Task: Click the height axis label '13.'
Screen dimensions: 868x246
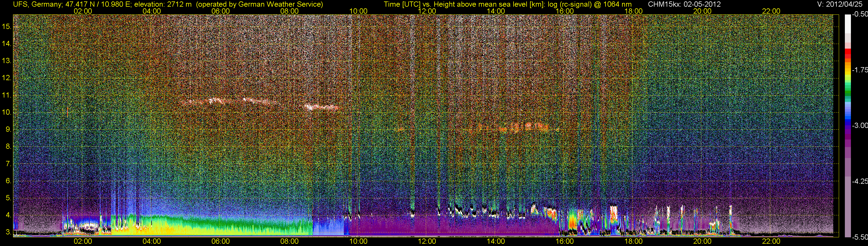Action: point(7,61)
